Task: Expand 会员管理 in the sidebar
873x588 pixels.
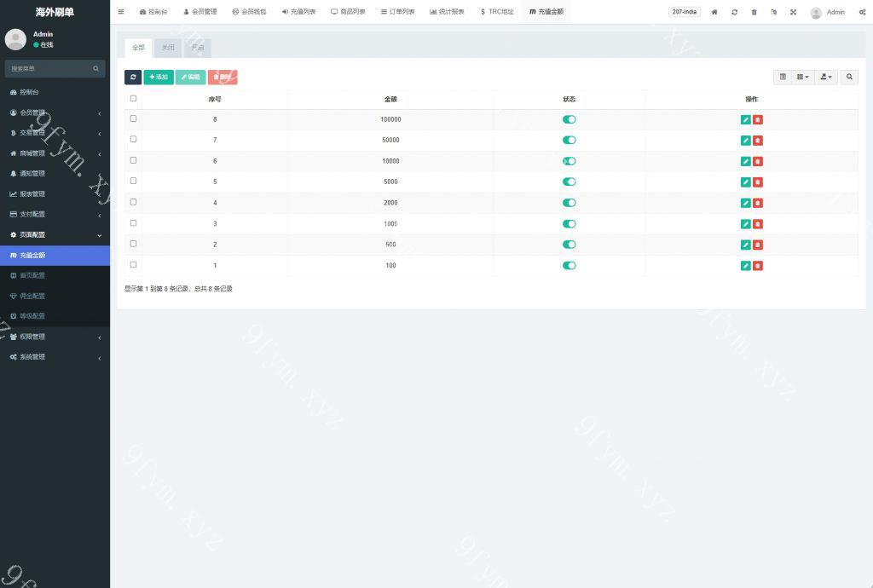Action: [x=55, y=113]
